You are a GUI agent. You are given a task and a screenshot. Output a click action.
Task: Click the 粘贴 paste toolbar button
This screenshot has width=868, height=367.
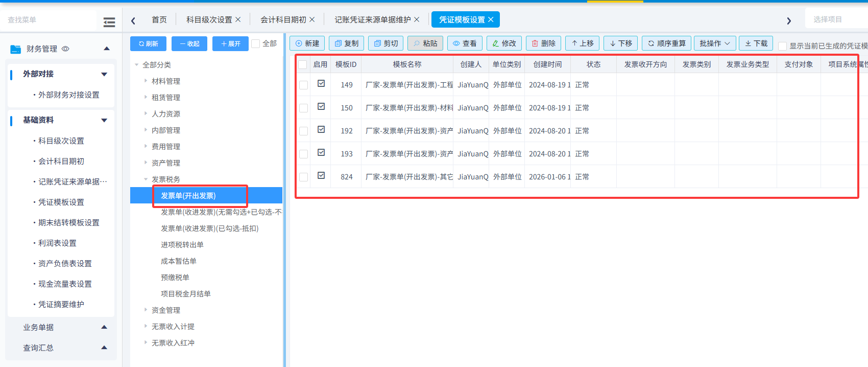point(425,43)
